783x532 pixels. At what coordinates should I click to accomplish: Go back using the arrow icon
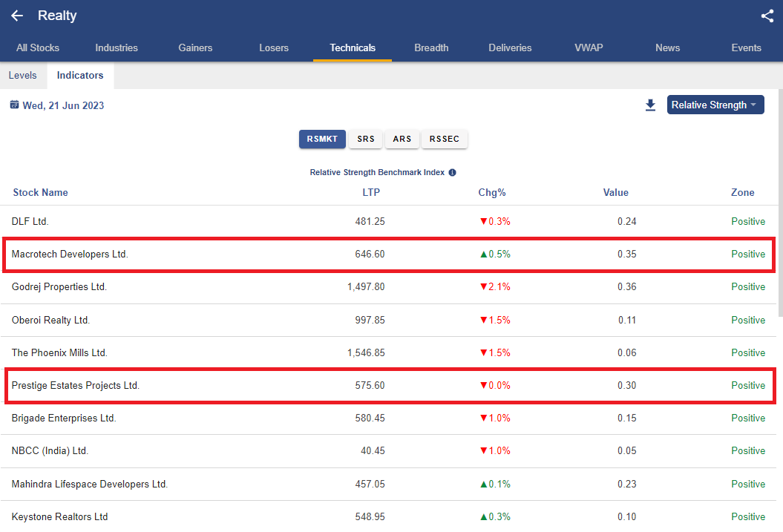click(x=17, y=16)
